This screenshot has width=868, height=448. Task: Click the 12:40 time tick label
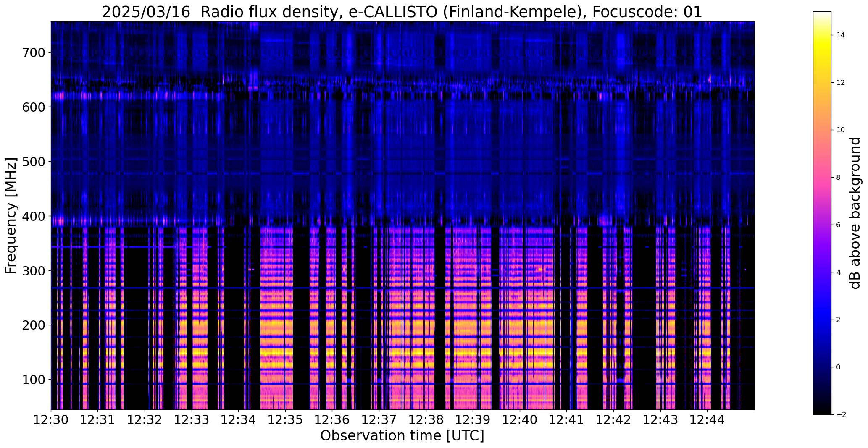point(520,420)
